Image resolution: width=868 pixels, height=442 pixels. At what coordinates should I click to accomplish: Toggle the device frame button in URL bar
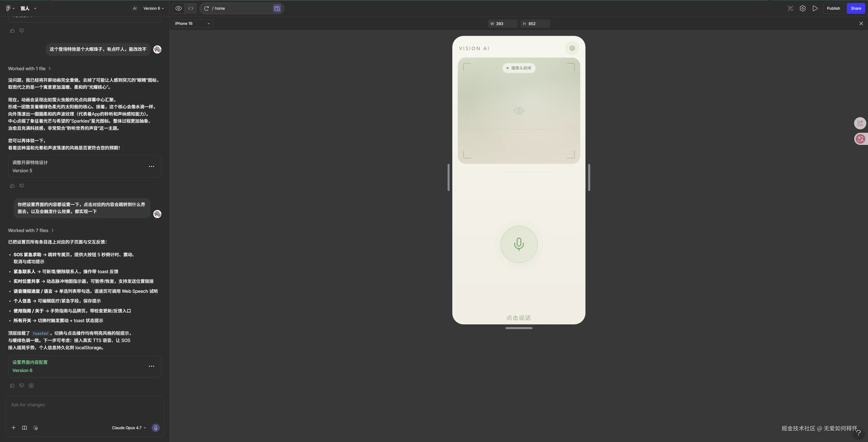[277, 8]
